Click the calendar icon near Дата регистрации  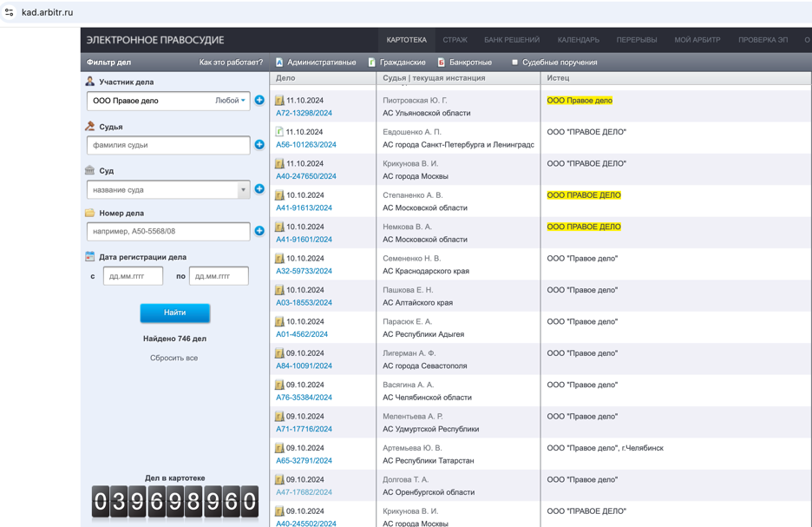[90, 256]
